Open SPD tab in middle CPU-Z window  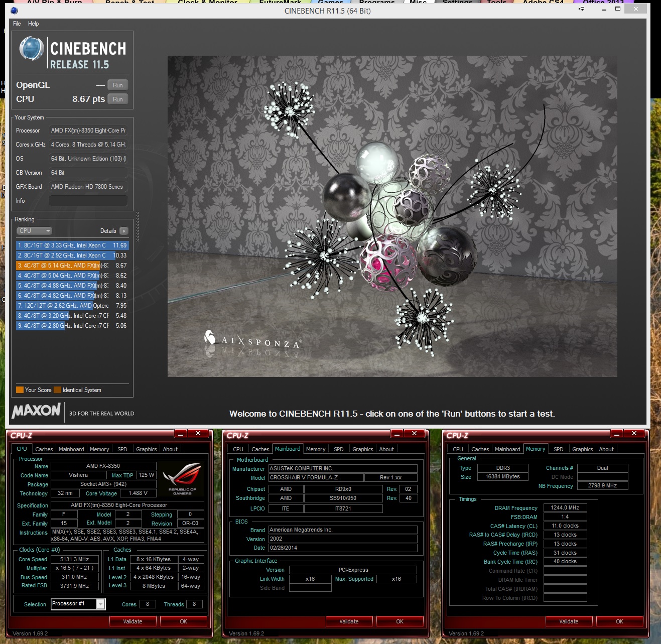(x=339, y=449)
